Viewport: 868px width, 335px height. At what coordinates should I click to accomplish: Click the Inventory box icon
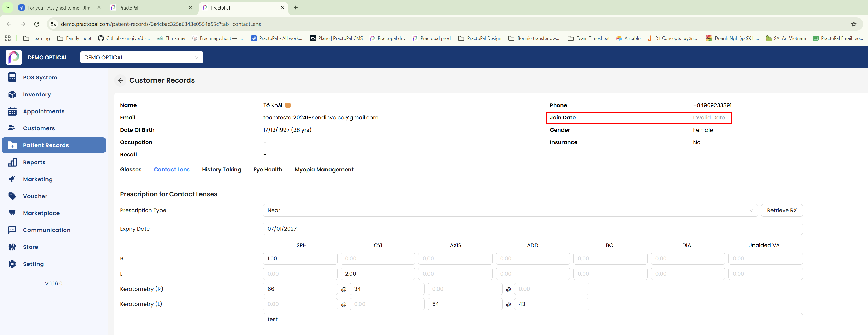click(x=12, y=94)
